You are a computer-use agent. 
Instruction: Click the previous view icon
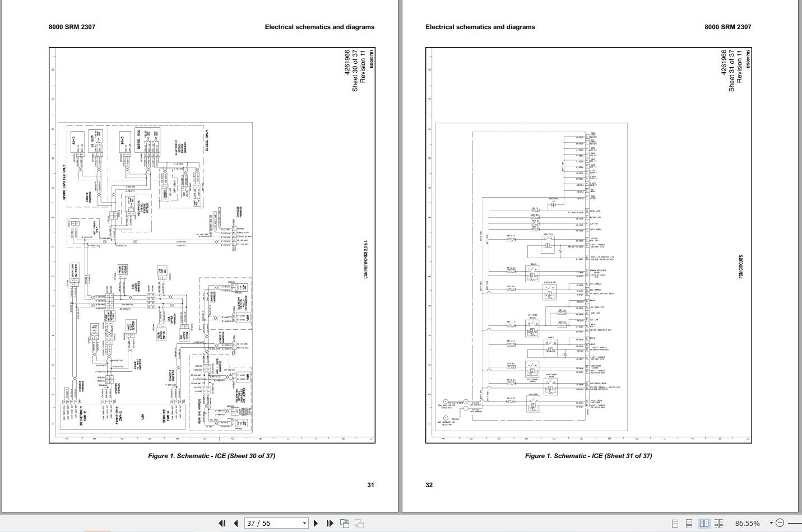345,524
